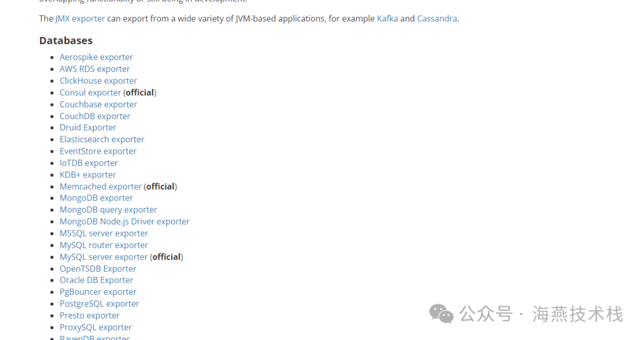Open the Consul exporter link
Viewport: 644px width, 340px height.
click(90, 92)
